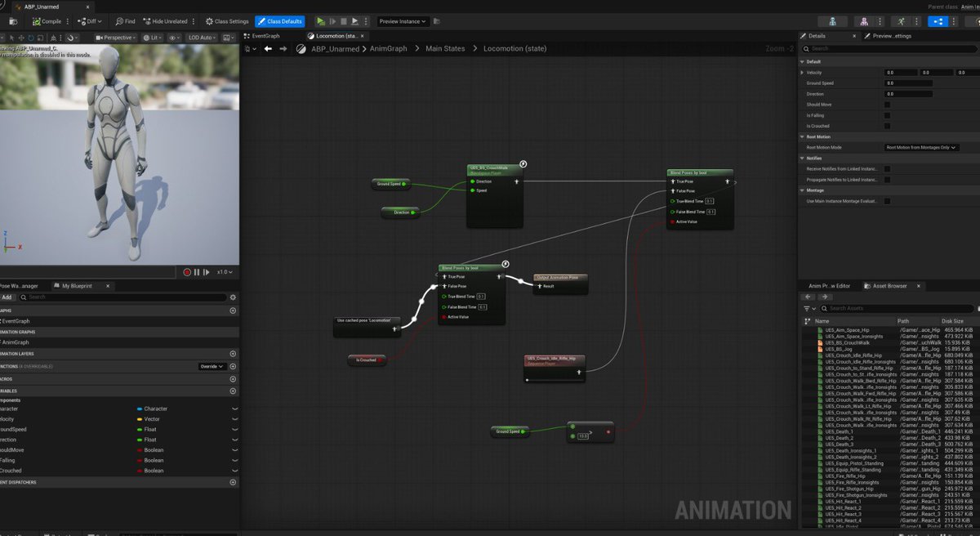Open the LOD Auto menu
This screenshot has height=536, width=980.
[x=201, y=37]
